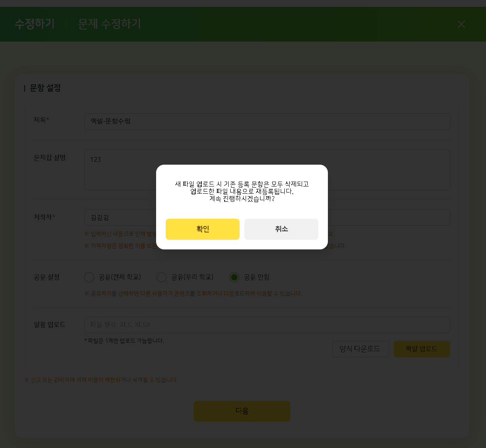Click the dialog warning message text
486x448 pixels.
(x=242, y=191)
